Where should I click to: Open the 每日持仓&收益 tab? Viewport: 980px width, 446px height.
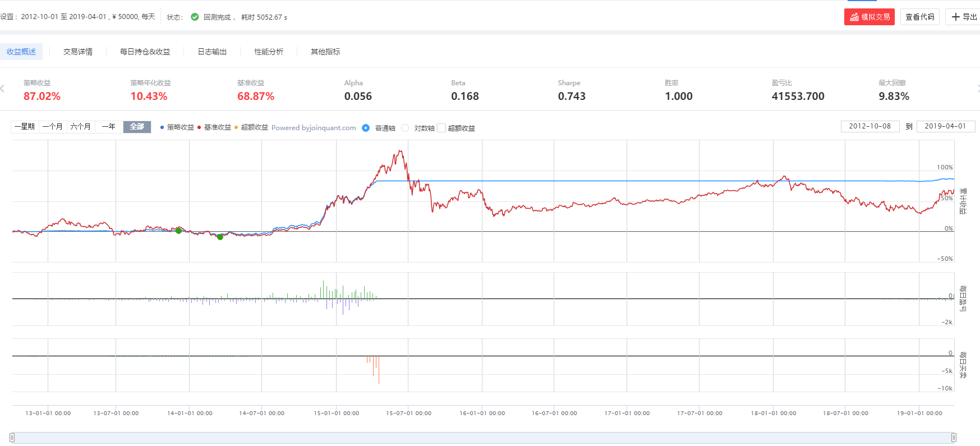click(145, 52)
